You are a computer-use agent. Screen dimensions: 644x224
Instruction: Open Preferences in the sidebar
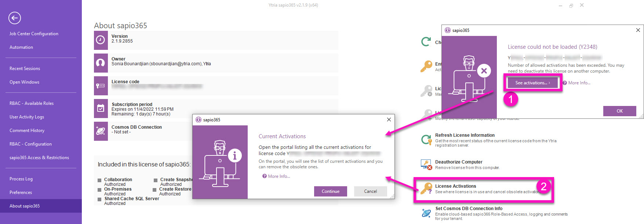pyautogui.click(x=21, y=192)
